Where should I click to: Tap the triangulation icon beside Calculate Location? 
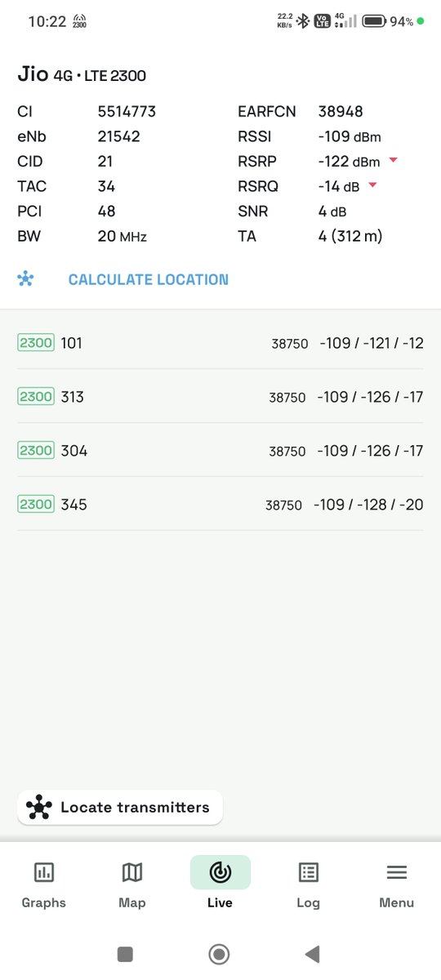tap(25, 279)
